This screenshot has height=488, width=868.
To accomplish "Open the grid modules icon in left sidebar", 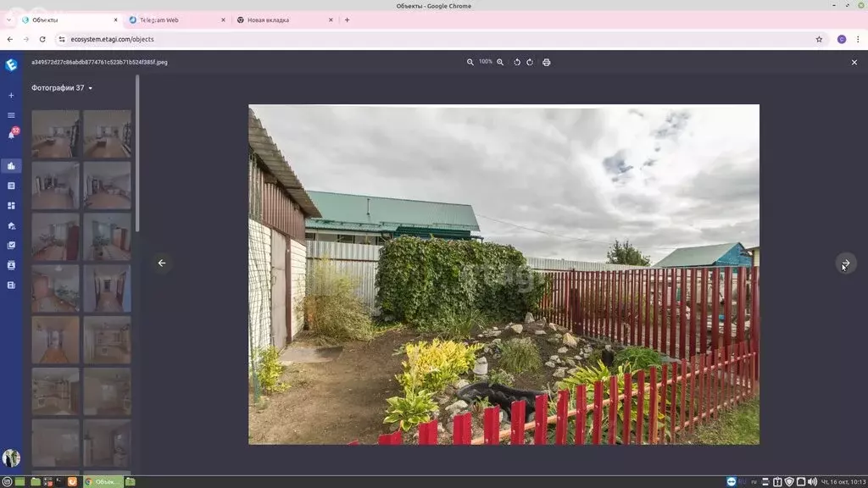I will [11, 205].
